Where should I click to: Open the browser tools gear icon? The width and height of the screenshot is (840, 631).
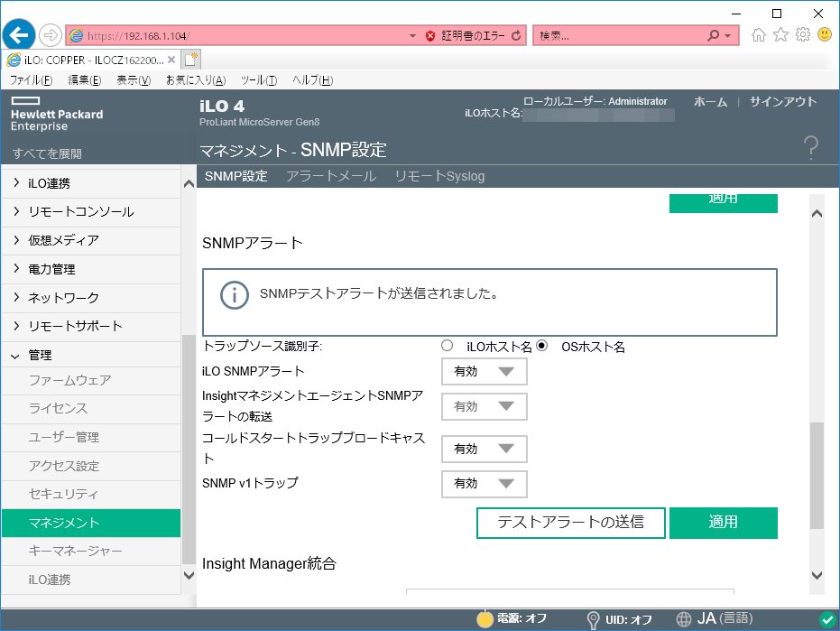tap(803, 35)
